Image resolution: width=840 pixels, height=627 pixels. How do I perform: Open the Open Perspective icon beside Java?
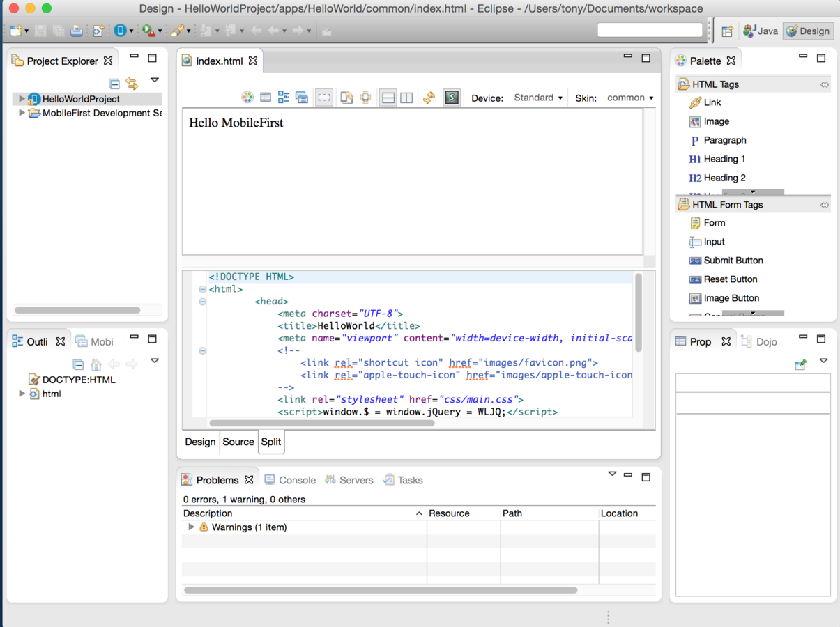[x=727, y=31]
